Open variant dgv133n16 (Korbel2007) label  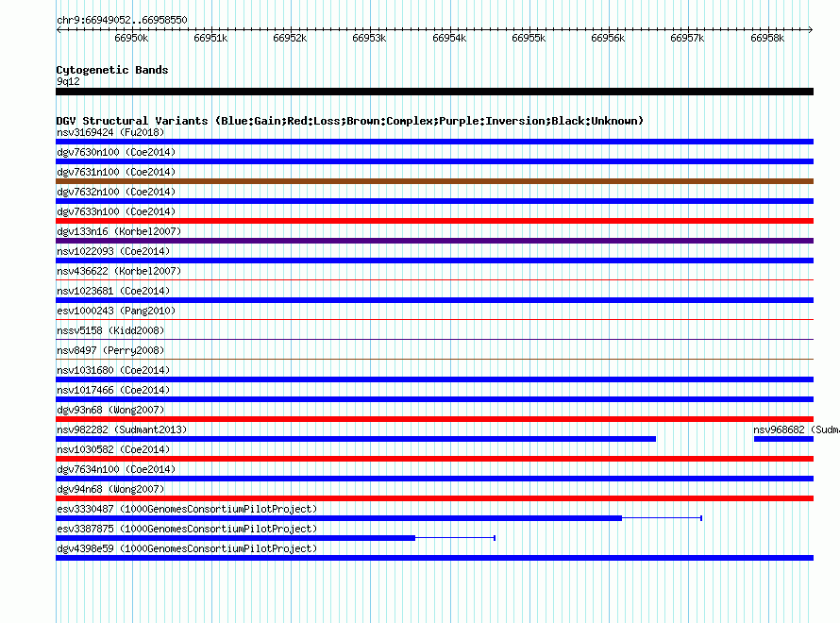(x=119, y=231)
